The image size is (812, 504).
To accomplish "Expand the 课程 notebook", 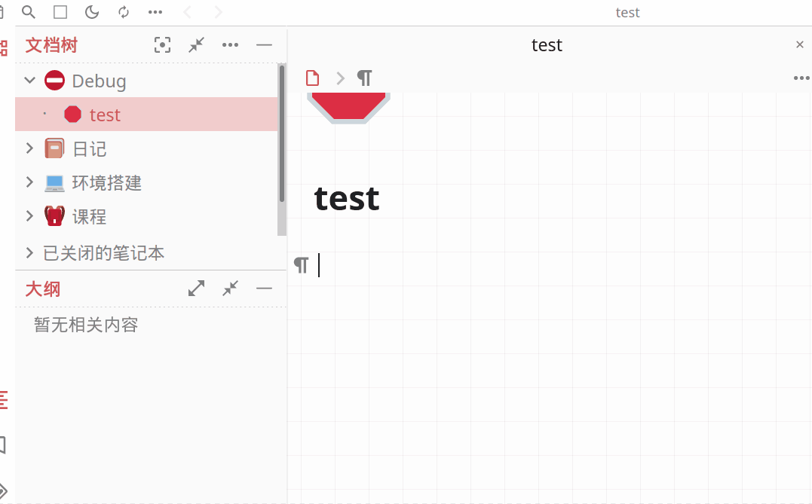I will click(x=30, y=215).
